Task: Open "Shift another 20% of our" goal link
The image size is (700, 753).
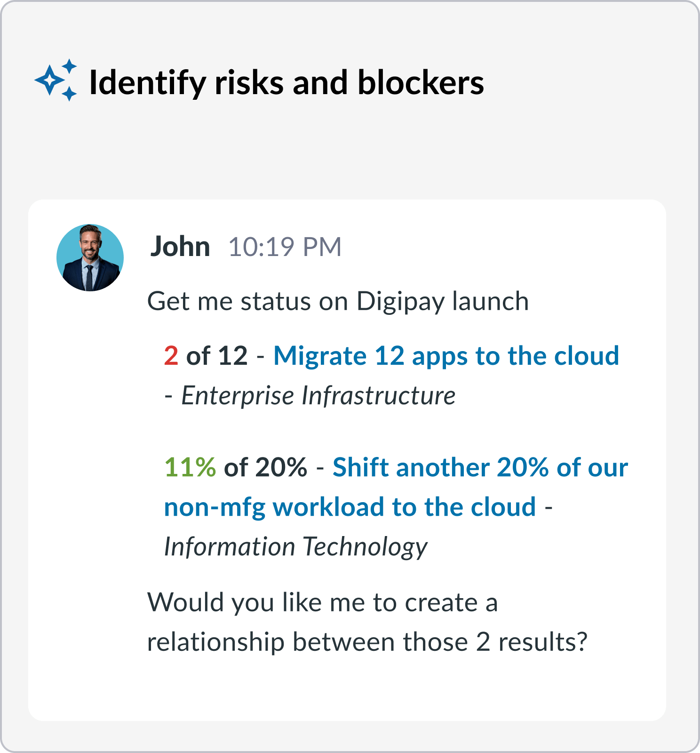Action: (480, 467)
